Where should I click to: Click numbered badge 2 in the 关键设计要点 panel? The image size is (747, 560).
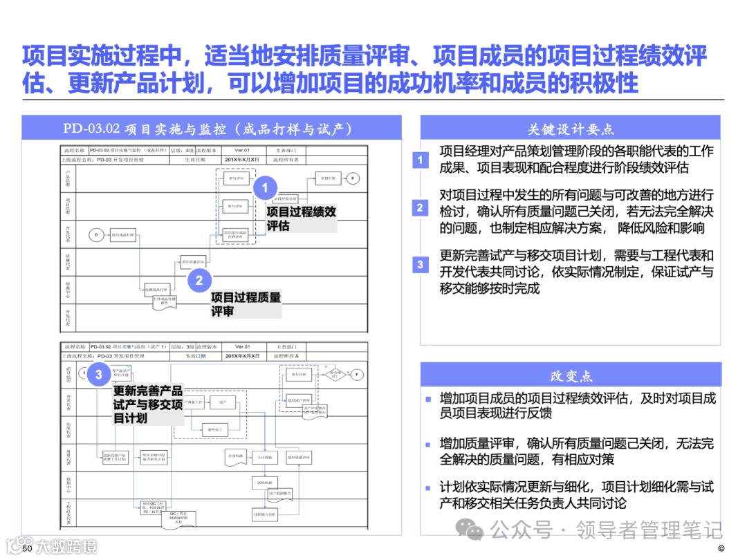tap(419, 206)
